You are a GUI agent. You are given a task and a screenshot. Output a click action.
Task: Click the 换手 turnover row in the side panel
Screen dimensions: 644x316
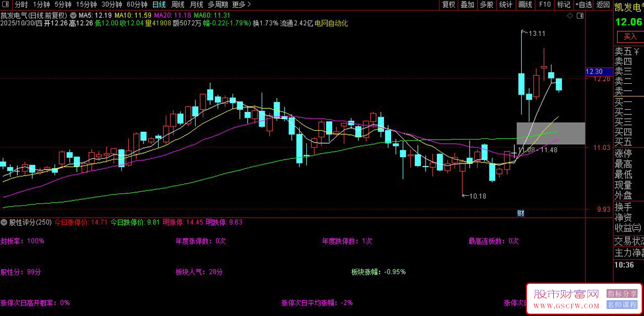click(629, 206)
